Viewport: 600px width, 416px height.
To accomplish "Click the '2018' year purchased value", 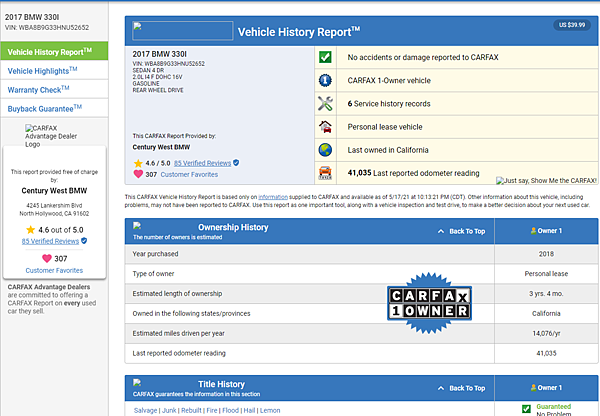I will pyautogui.click(x=546, y=254).
